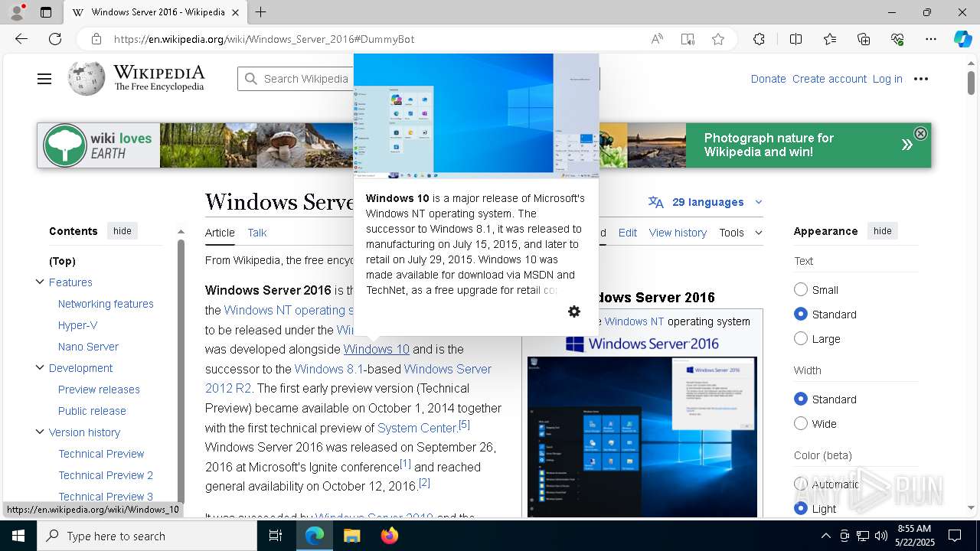Collapse the Development contents section
The image size is (980, 551).
[x=40, y=367]
